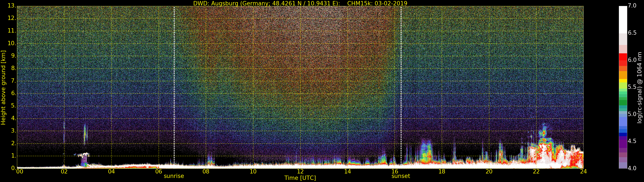Click height axis tick "1."
The image size is (644, 182).
coord(14,156)
